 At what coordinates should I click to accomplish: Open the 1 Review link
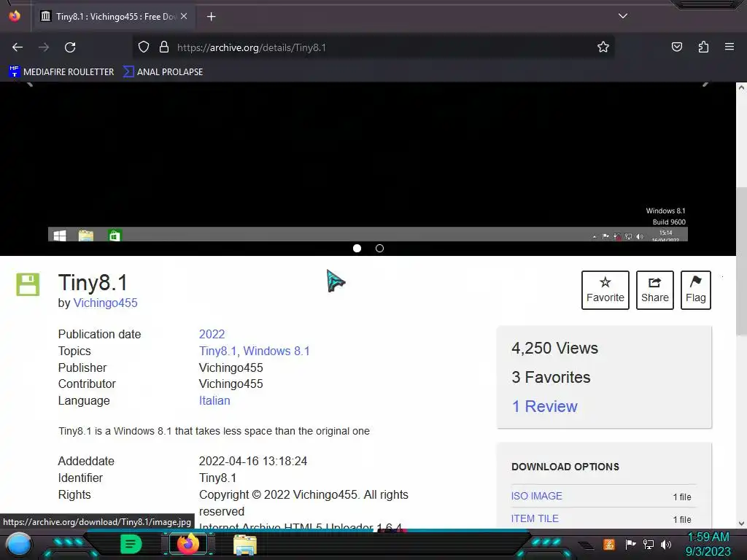point(544,406)
